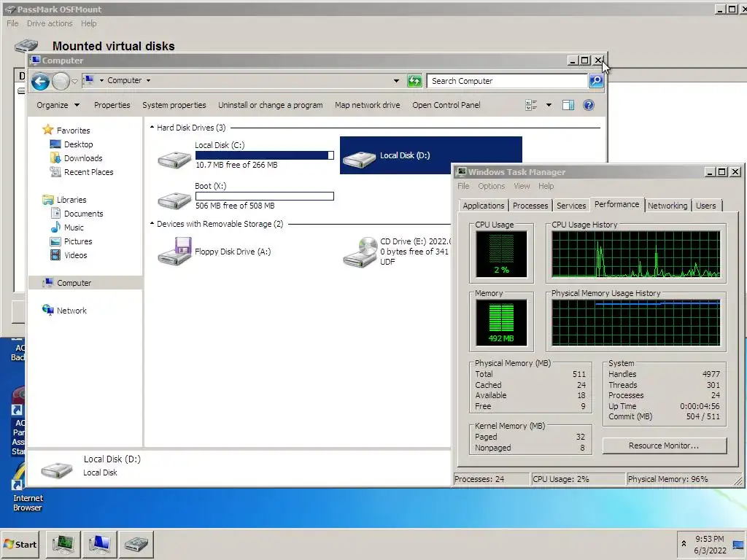Click the Task Manager taskbar button

63,544
